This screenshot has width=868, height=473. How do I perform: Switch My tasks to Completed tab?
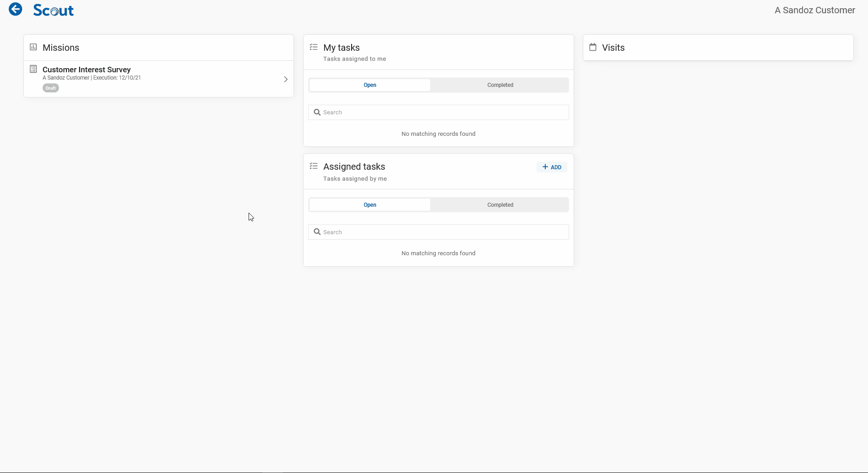pos(500,85)
